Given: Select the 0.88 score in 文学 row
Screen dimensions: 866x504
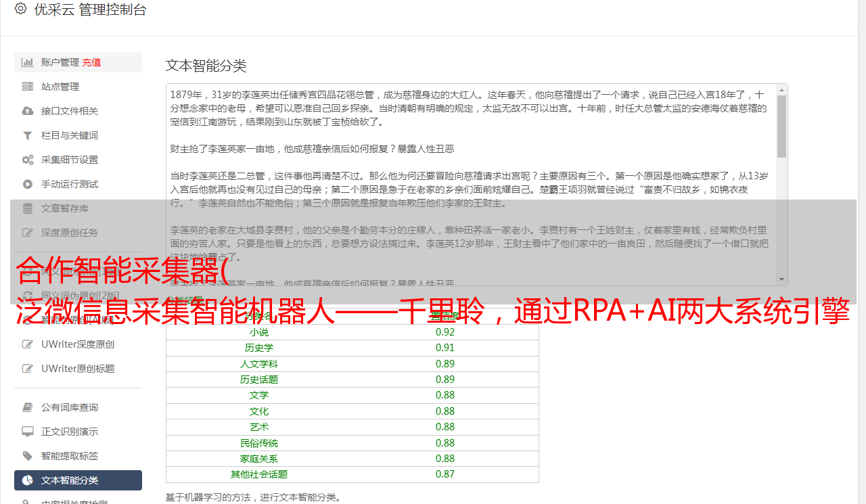Looking at the screenshot, I should tap(445, 395).
